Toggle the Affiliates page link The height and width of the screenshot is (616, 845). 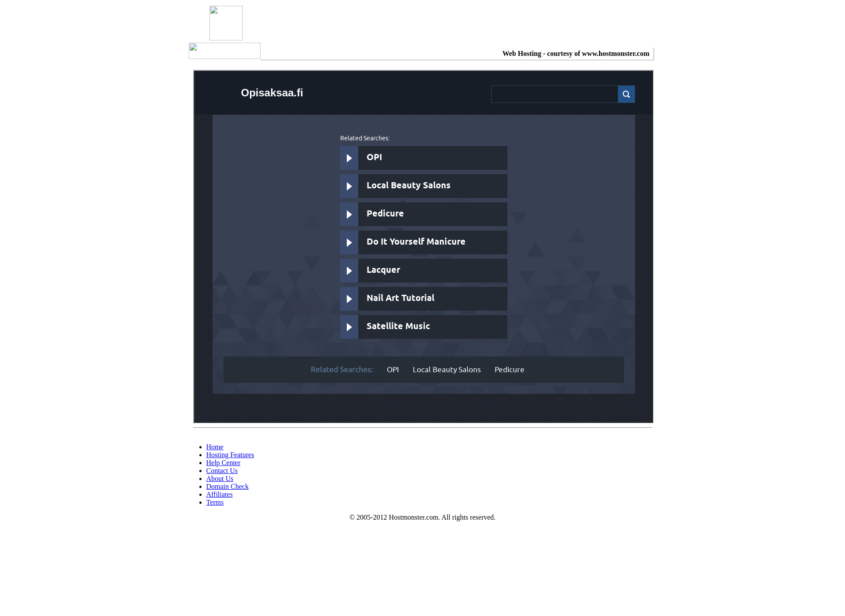point(219,494)
